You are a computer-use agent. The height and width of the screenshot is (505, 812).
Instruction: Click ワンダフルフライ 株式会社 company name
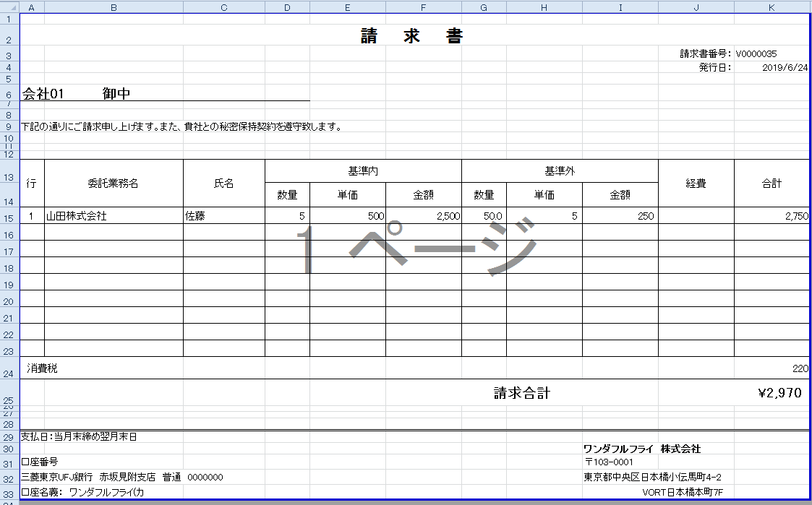(642, 449)
